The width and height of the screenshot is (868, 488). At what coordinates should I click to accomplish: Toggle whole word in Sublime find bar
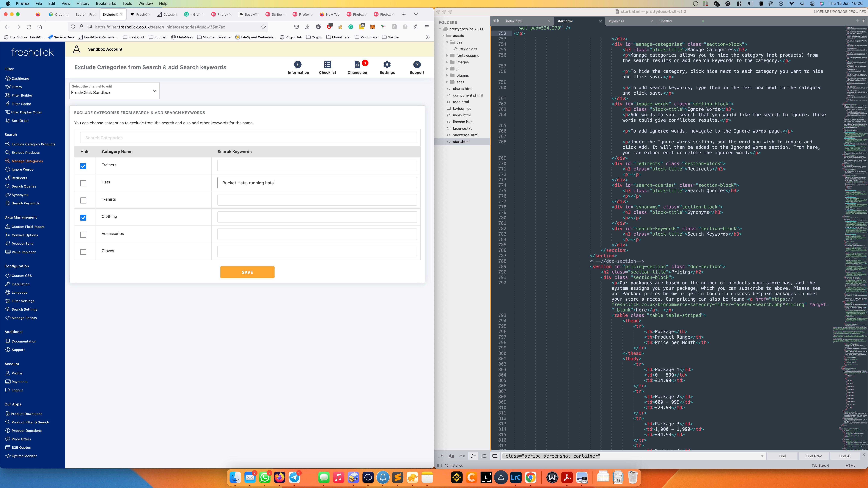click(x=462, y=456)
